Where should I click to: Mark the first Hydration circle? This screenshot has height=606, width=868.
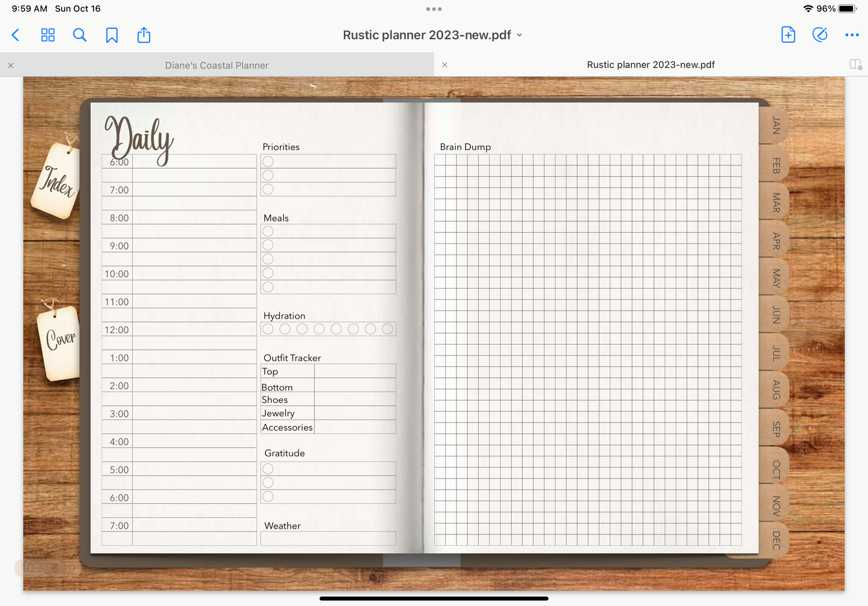pos(268,329)
